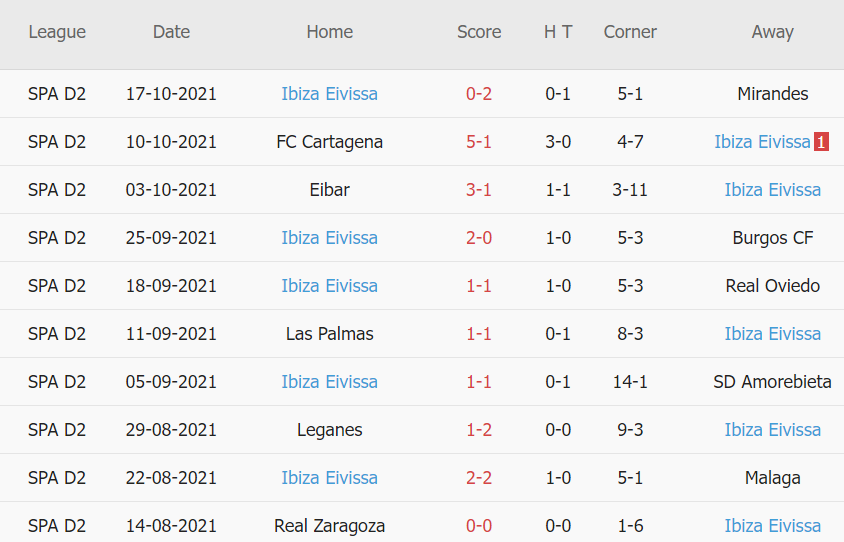Click Real Oviedo away team
This screenshot has width=844, height=542.
coord(772,286)
